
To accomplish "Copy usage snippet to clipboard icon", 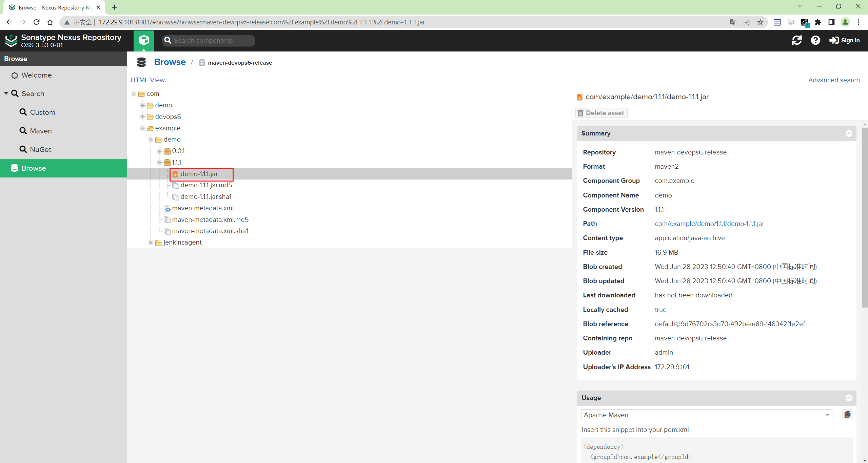I will click(x=847, y=415).
